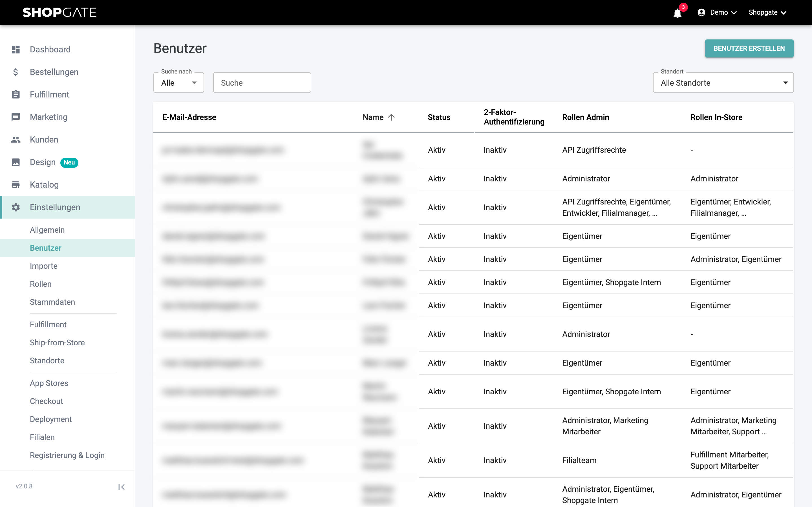Select Standorte in the settings submenu

[47, 361]
